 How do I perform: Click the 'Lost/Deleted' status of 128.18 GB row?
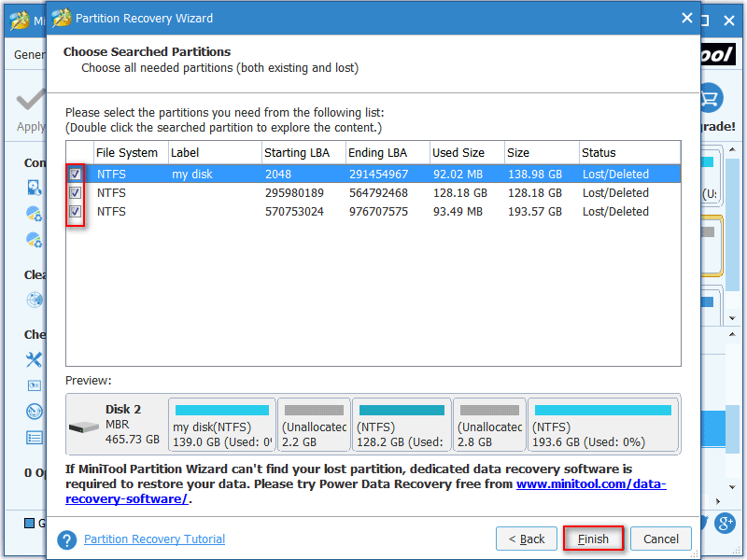point(615,193)
